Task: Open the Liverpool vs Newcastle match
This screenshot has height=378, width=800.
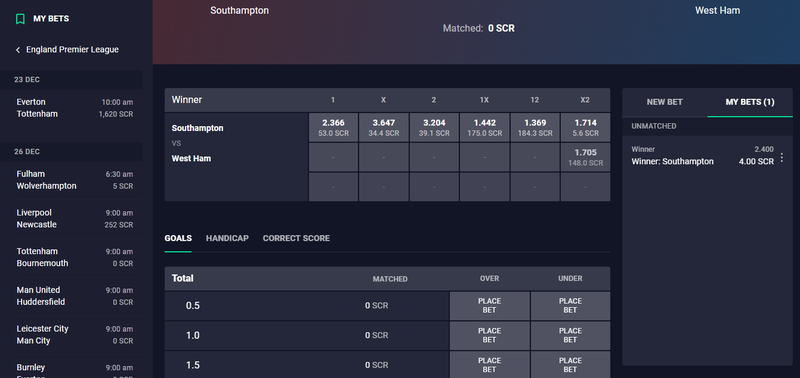Action: click(74, 218)
